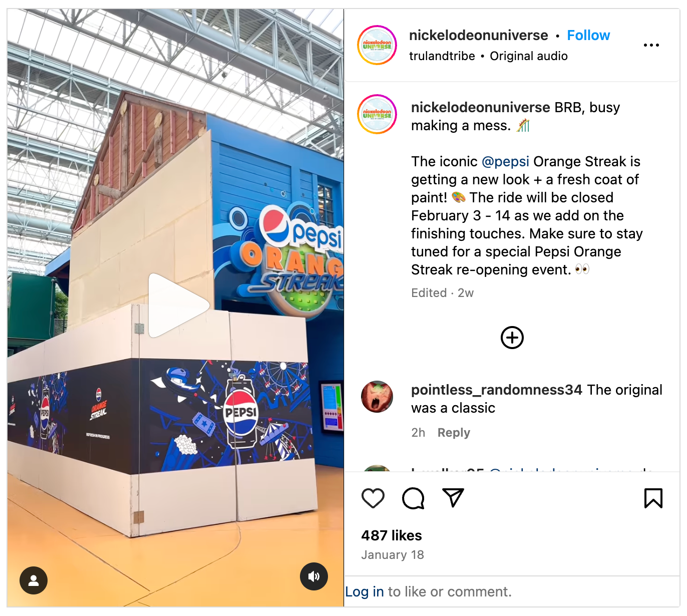Viewport: 687px width, 616px height.
Task: Reply to pointless_randomness34's comment
Action: pyautogui.click(x=454, y=433)
